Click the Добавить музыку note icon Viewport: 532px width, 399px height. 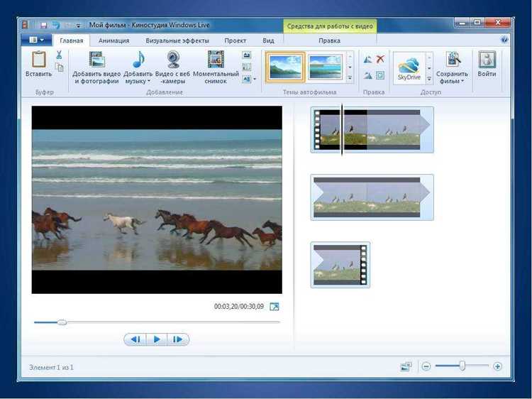click(x=138, y=59)
